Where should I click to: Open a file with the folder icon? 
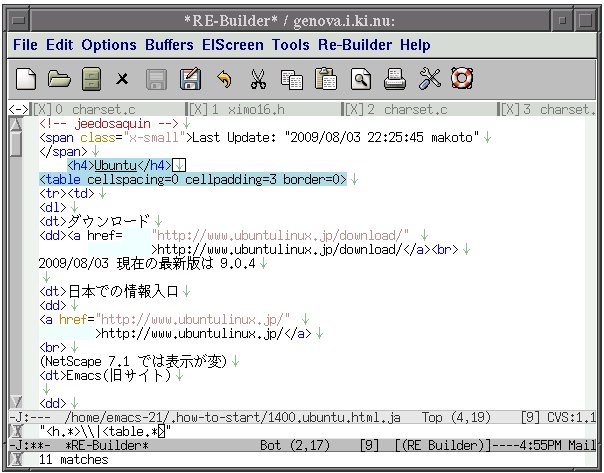point(59,79)
